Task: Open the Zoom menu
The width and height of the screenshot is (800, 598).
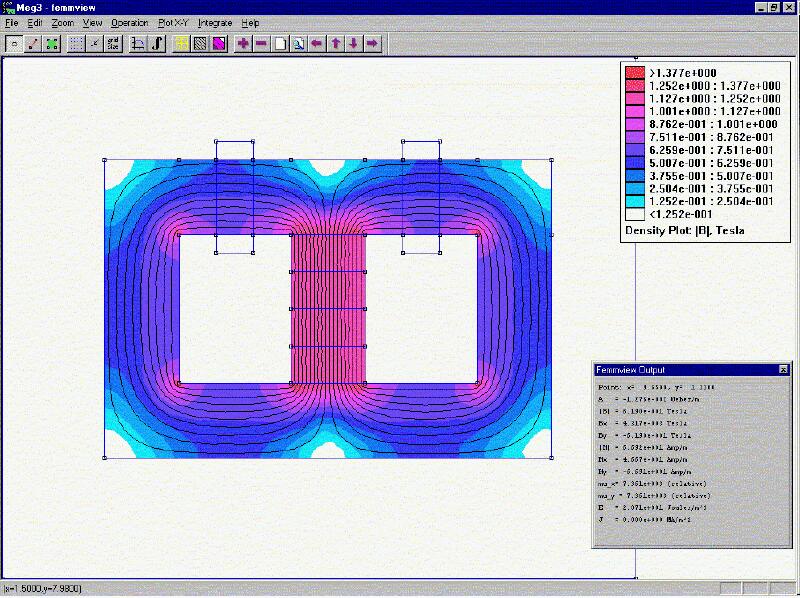Action: tap(63, 22)
